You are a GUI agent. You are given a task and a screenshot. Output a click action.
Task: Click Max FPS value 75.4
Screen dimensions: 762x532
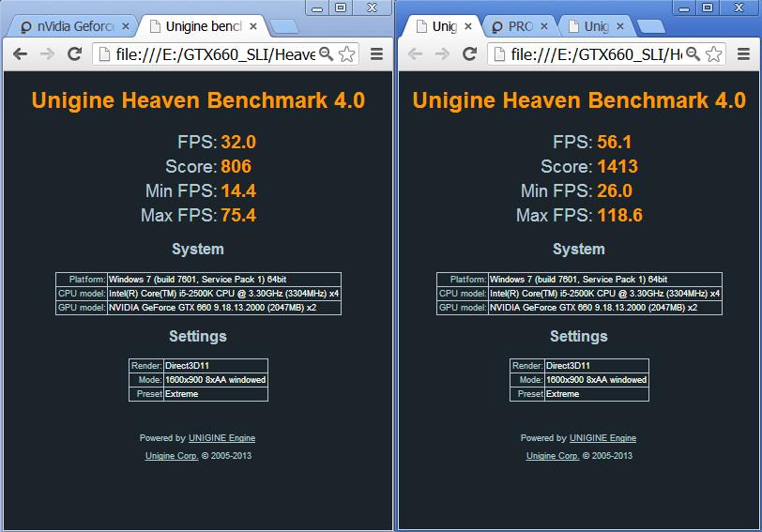238,215
